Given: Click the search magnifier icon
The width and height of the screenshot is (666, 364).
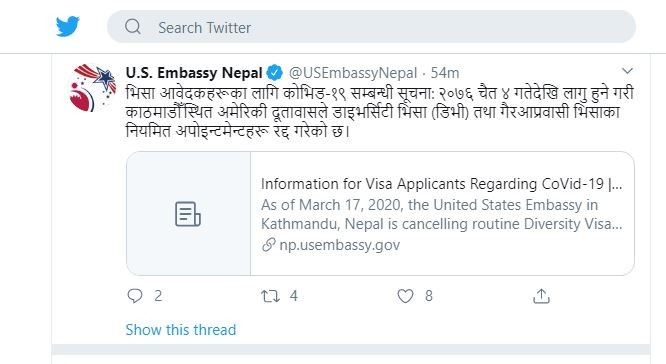Looking at the screenshot, I should point(133,27).
